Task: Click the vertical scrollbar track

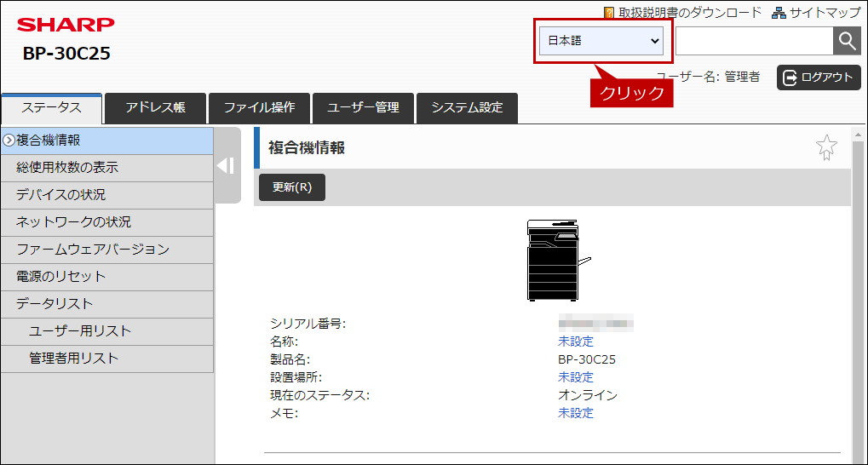Action: [x=859, y=301]
